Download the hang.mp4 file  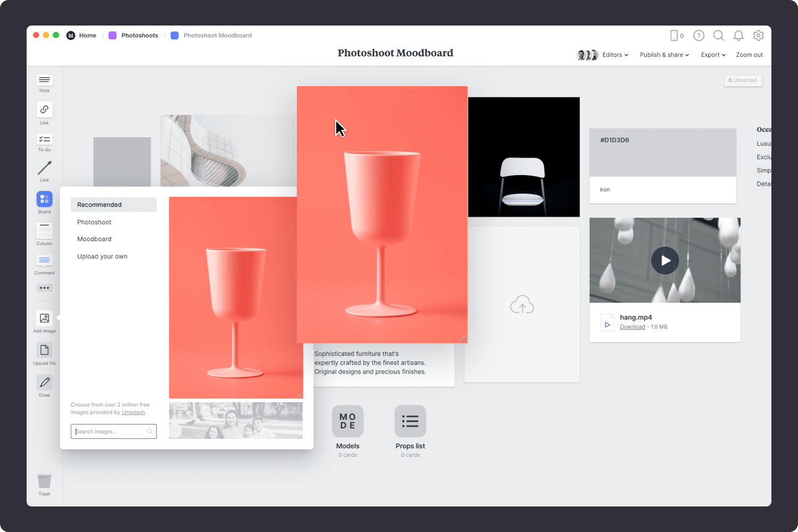coord(632,327)
